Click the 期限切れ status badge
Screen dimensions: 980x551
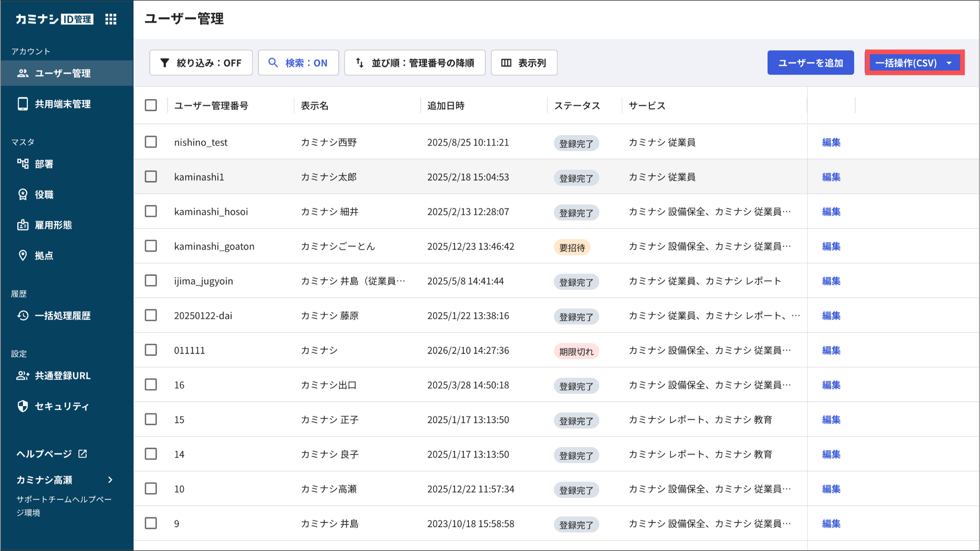click(576, 351)
